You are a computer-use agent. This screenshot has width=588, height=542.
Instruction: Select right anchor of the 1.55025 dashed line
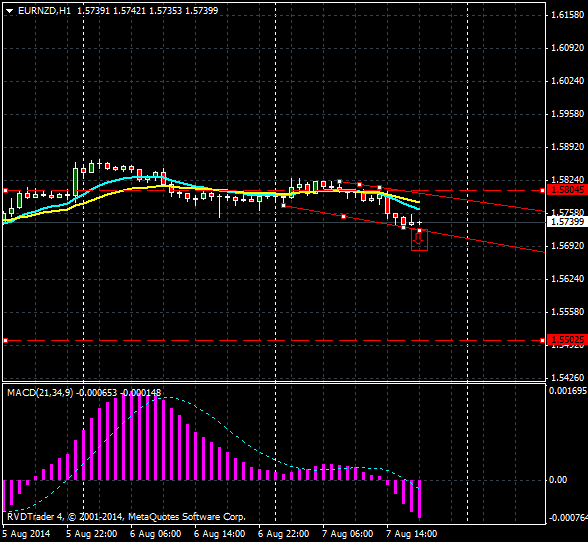point(543,341)
